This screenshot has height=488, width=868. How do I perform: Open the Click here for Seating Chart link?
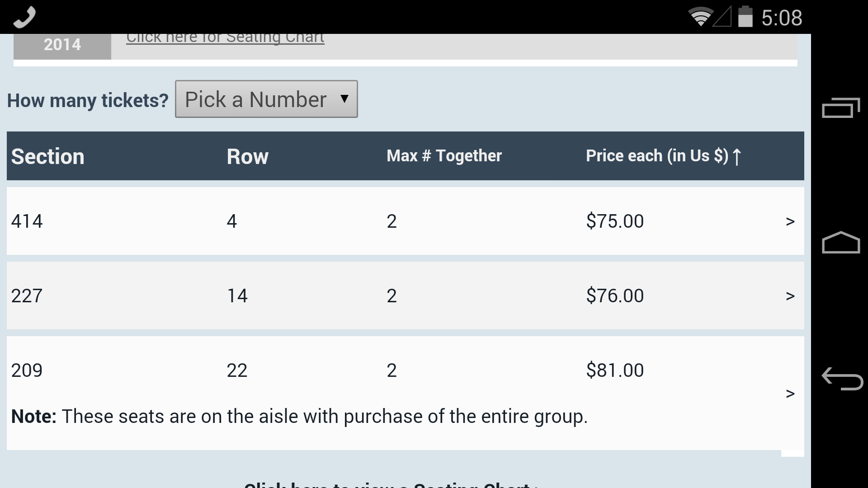coord(225,38)
